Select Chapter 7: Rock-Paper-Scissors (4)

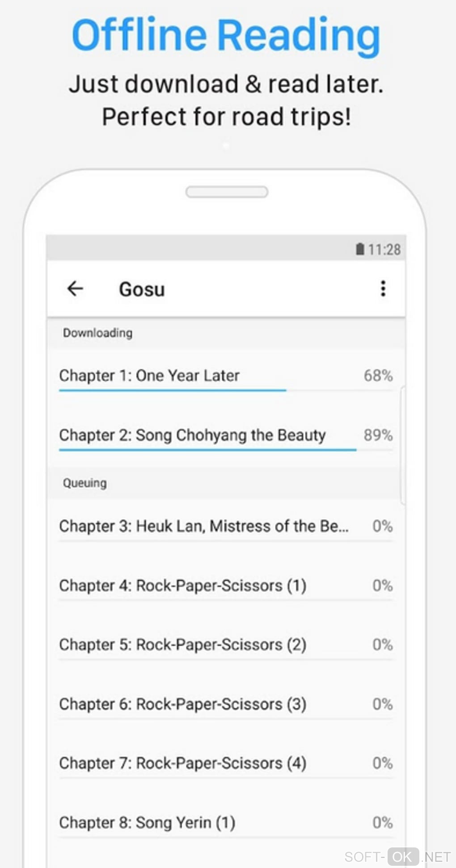pyautogui.click(x=183, y=763)
